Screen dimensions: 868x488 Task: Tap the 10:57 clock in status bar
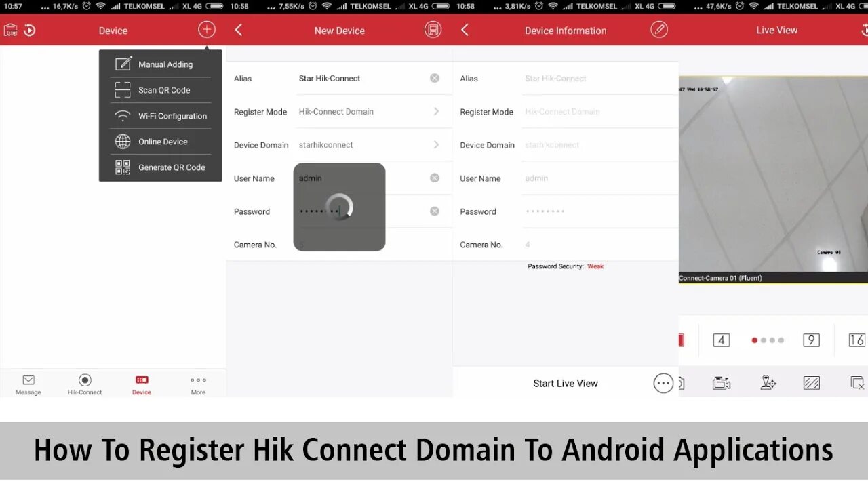(13, 6)
